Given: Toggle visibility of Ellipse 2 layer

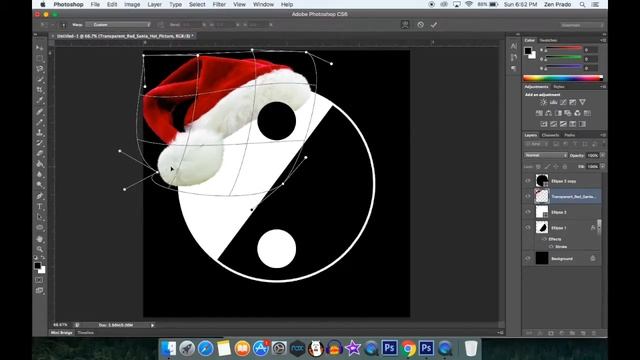Looking at the screenshot, I should pyautogui.click(x=528, y=212).
